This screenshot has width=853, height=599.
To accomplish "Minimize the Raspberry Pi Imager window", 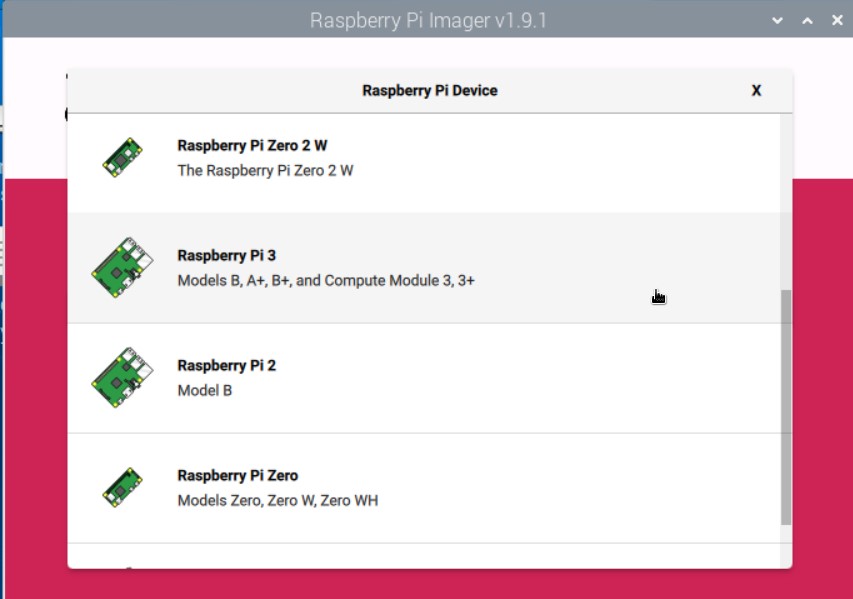I will coord(777,21).
